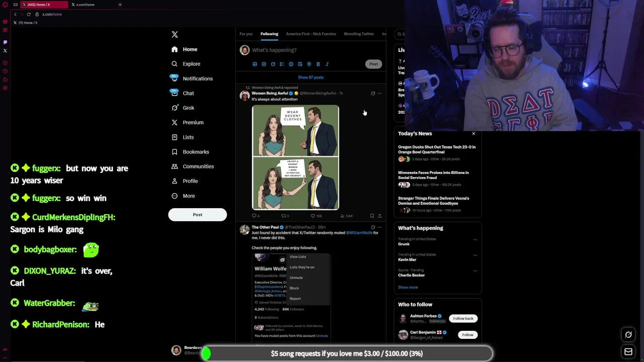Open the Wear Decent Clothes comic image

(295, 157)
